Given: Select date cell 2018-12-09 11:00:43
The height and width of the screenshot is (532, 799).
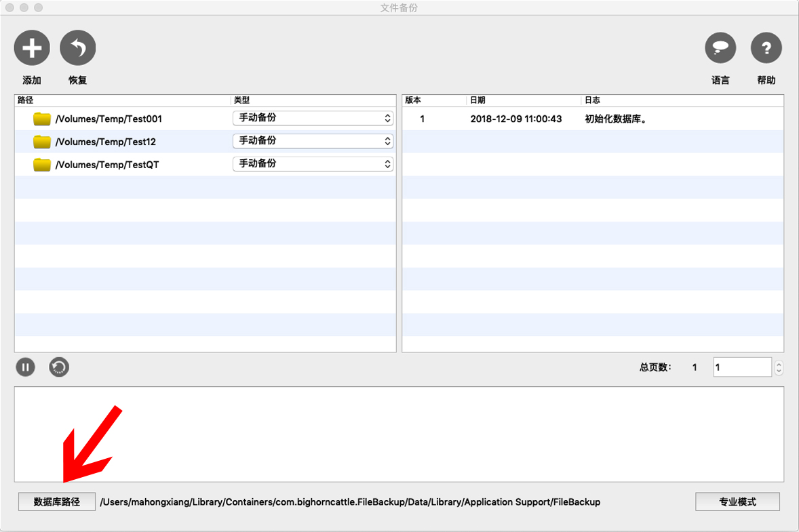Looking at the screenshot, I should 515,119.
